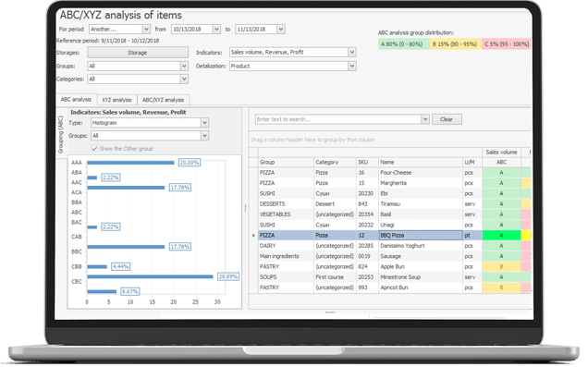Open the from date picker 10/13/2018
Screen dimensions: 588x367
pyautogui.click(x=216, y=30)
